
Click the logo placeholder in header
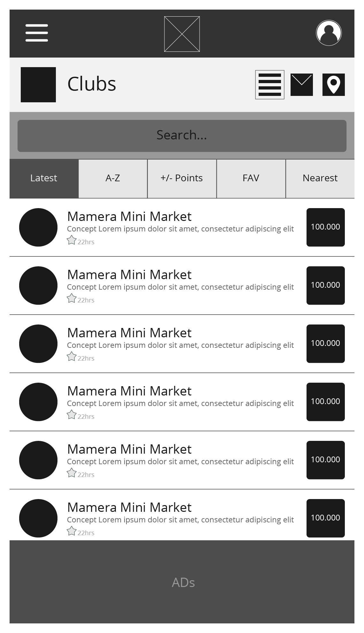[x=182, y=34]
